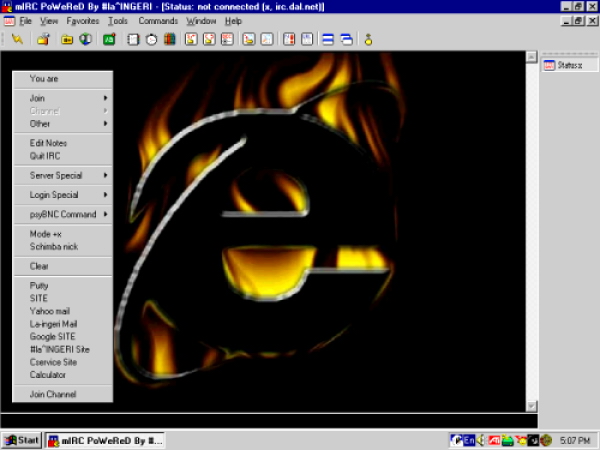Click the Cascade Windows icon
600x450 pixels.
(x=346, y=39)
